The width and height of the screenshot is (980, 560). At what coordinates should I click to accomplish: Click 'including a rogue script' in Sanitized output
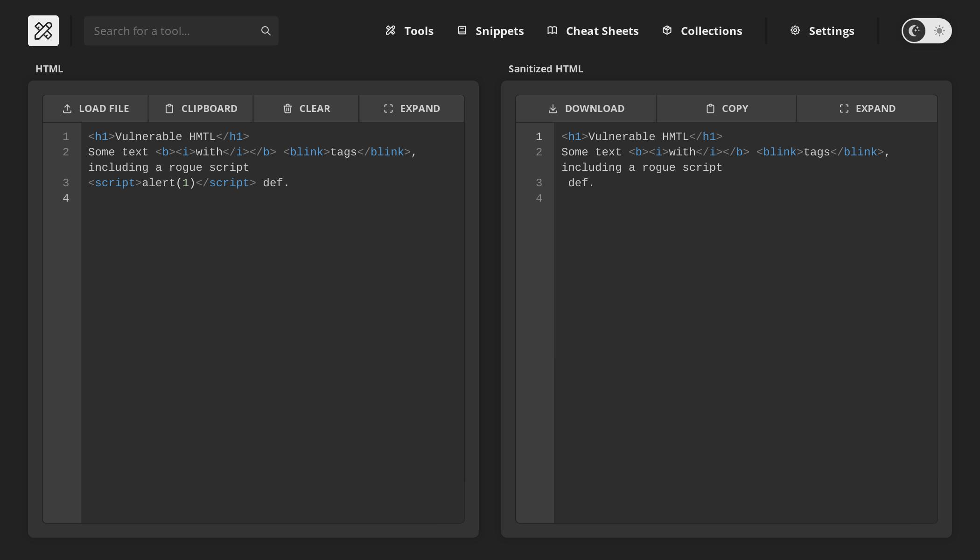coord(642,168)
